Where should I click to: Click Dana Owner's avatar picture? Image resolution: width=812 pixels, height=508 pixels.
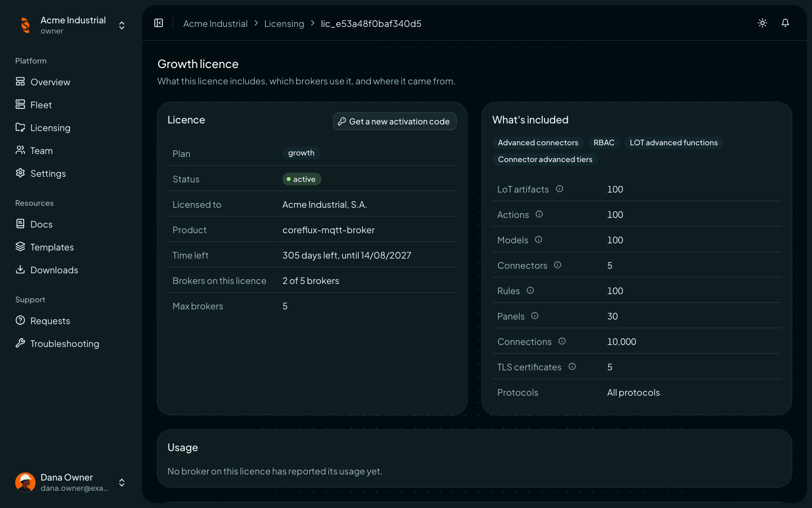[x=25, y=482]
